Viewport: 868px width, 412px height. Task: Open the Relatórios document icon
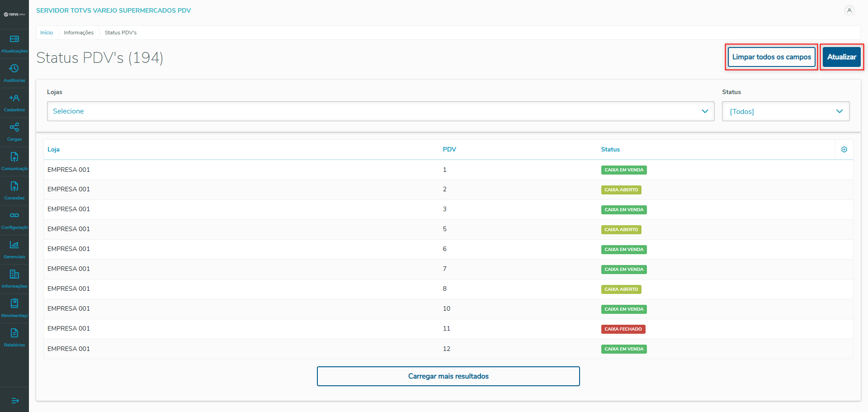[14, 333]
